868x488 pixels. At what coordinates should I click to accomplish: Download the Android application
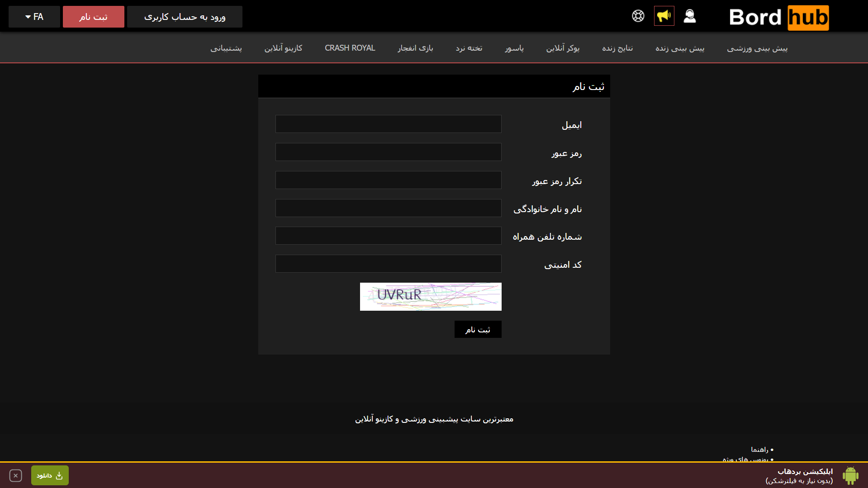click(50, 475)
